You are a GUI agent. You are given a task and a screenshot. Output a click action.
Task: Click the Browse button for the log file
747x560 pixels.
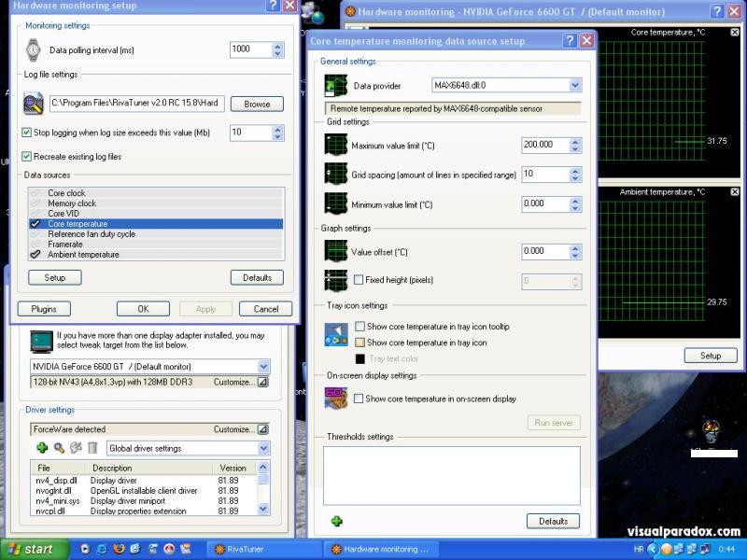257,105
